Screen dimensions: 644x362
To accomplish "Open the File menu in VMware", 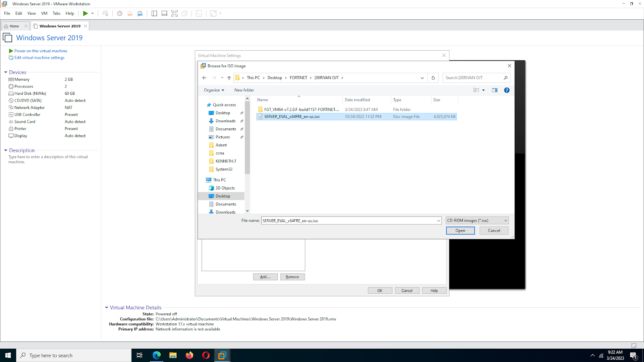I will coord(7,13).
